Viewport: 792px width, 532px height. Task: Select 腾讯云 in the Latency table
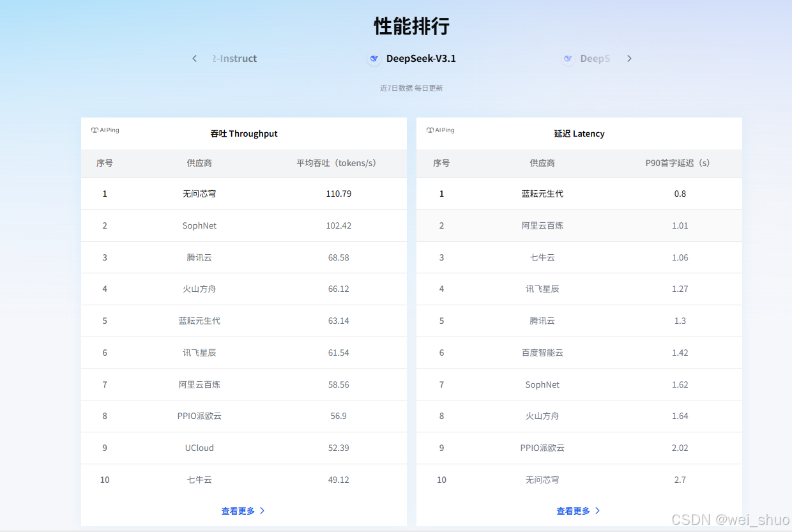click(542, 321)
